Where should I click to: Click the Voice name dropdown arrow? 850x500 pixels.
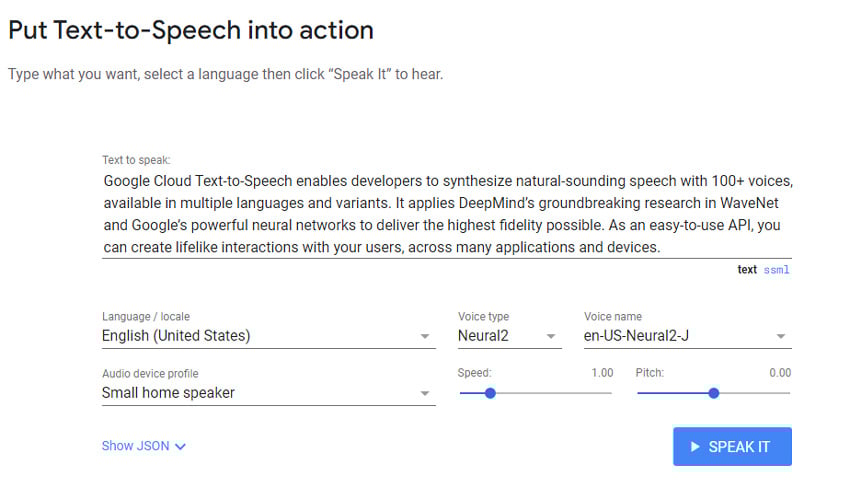click(x=781, y=337)
